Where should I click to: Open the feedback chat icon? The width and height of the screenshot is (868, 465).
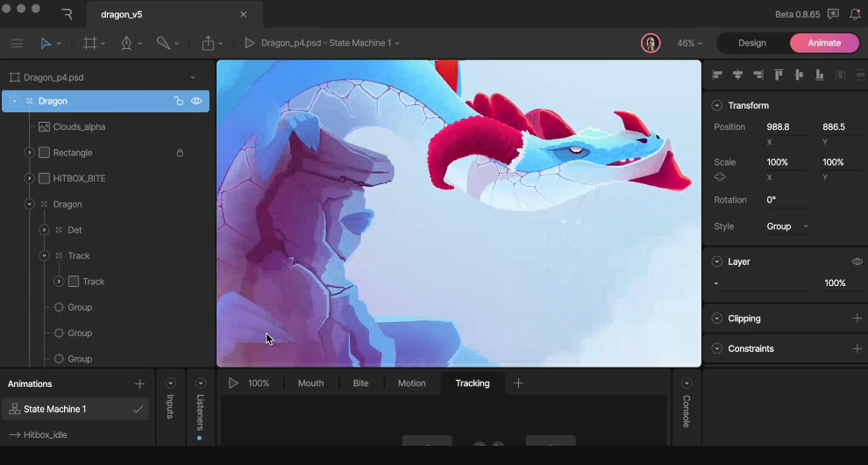click(x=833, y=14)
